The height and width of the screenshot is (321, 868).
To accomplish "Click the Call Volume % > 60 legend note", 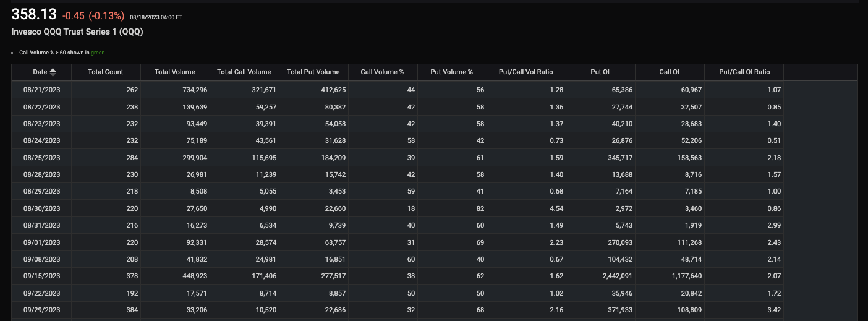I will coord(62,53).
